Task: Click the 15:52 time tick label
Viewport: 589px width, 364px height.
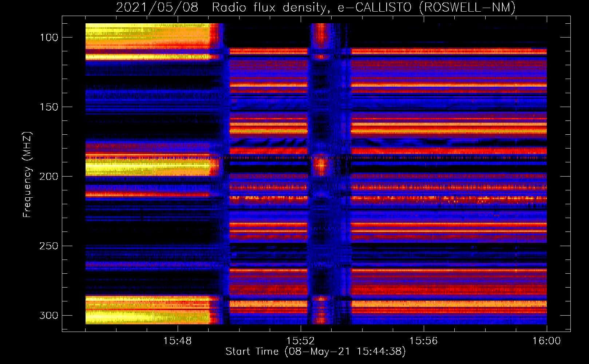Action: 300,341
